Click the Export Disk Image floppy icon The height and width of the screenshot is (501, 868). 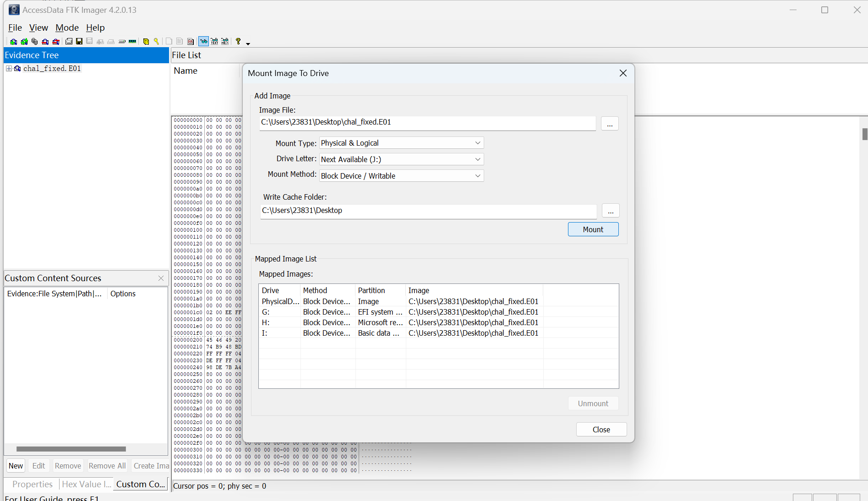click(79, 42)
